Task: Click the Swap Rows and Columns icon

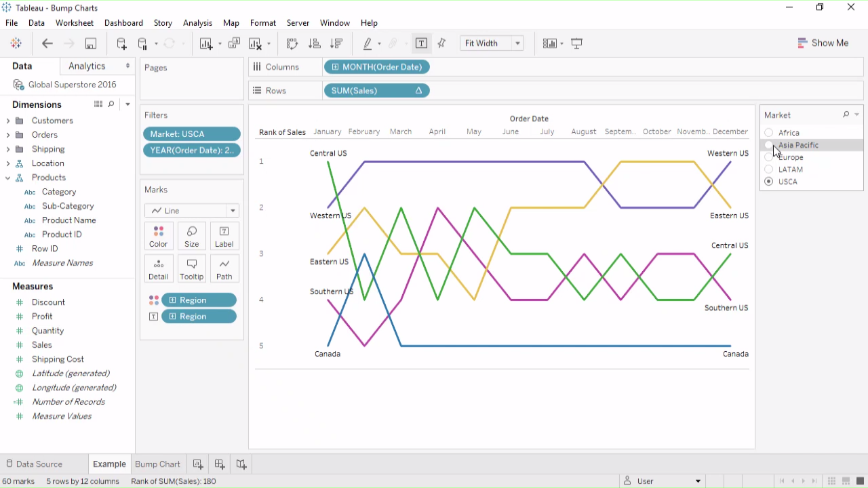Action: pos(292,43)
